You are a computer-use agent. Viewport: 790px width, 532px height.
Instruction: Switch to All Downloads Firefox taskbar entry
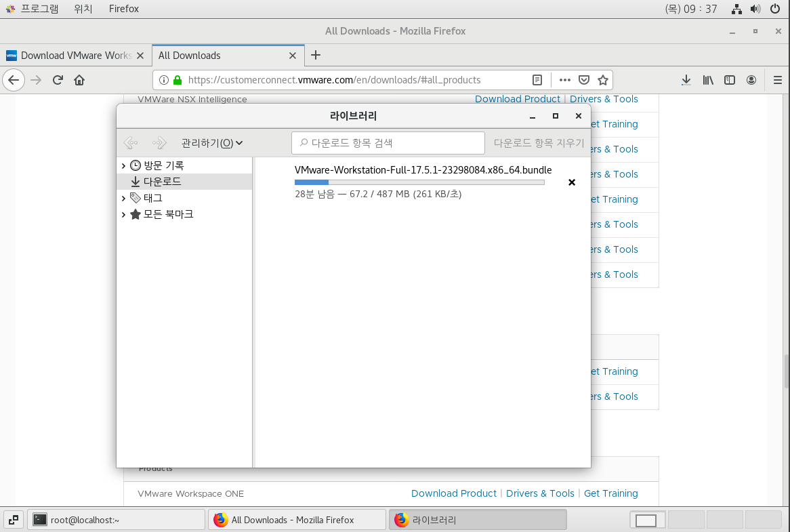[x=297, y=519]
